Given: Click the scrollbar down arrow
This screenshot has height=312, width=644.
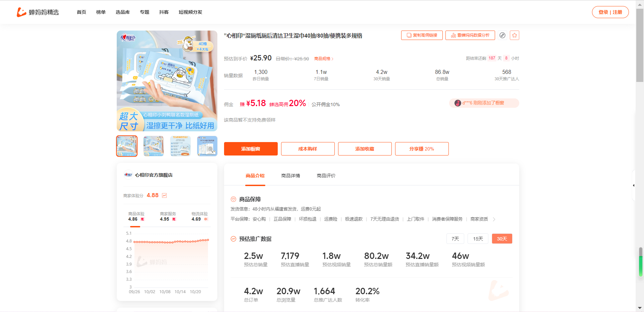Looking at the screenshot, I should point(640,308).
